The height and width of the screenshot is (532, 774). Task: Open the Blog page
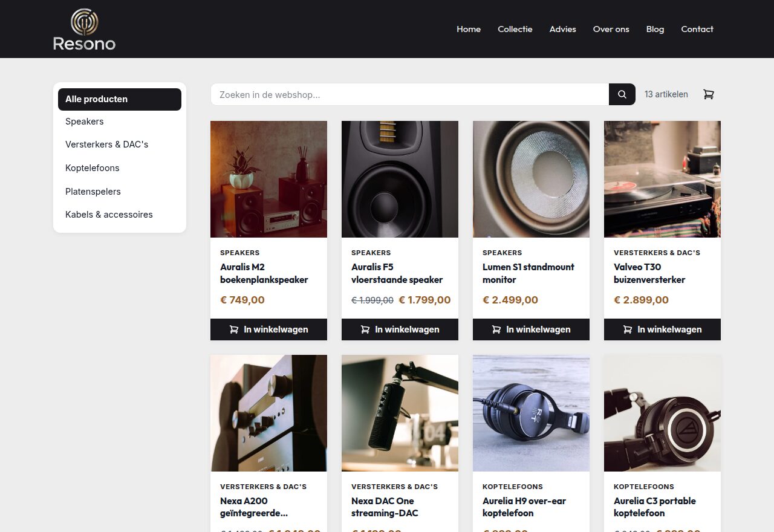[x=655, y=29]
